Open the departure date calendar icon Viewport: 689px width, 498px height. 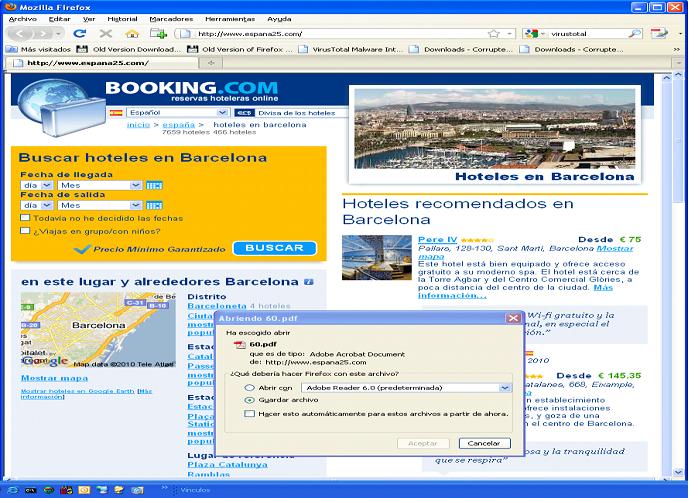154,205
